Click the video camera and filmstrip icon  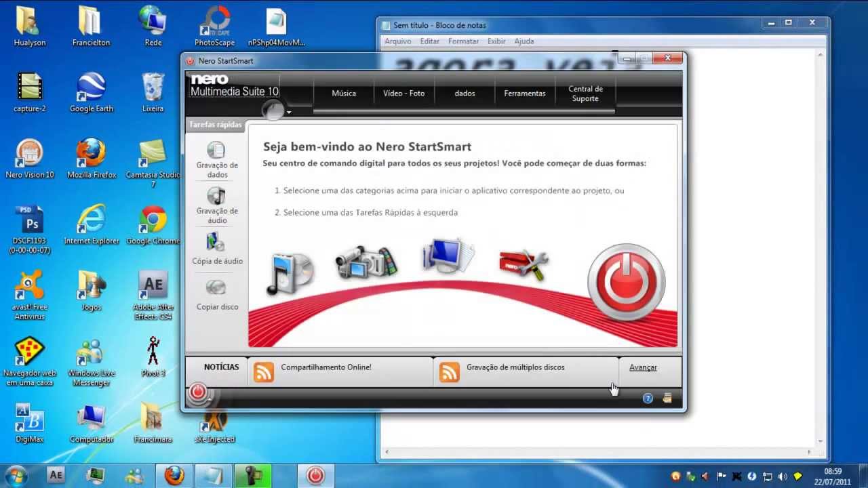pos(366,262)
